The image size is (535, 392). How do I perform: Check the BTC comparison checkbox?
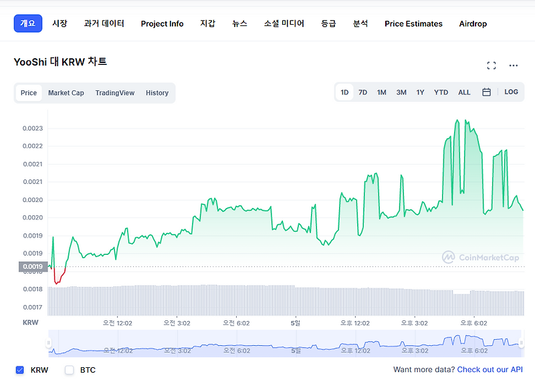click(70, 370)
